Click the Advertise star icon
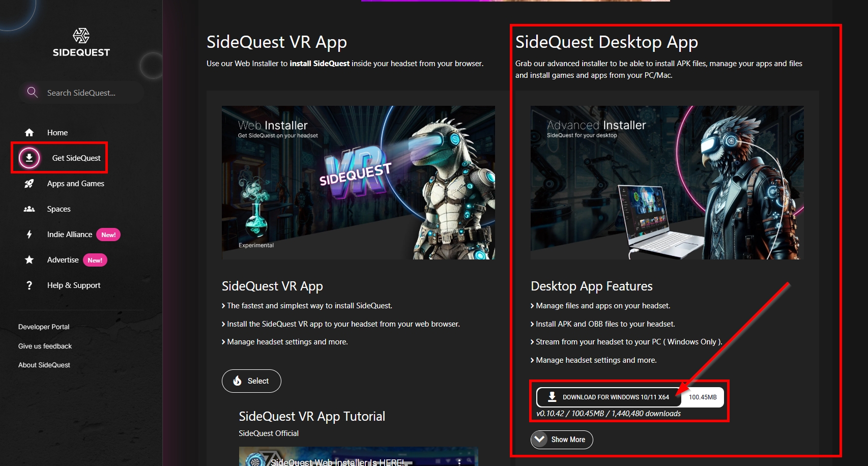The width and height of the screenshot is (868, 466). click(x=30, y=260)
